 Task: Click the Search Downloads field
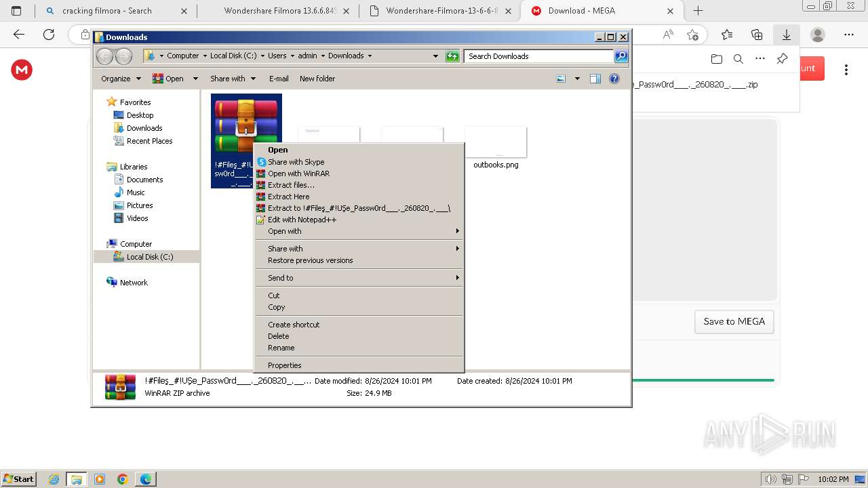coord(539,56)
